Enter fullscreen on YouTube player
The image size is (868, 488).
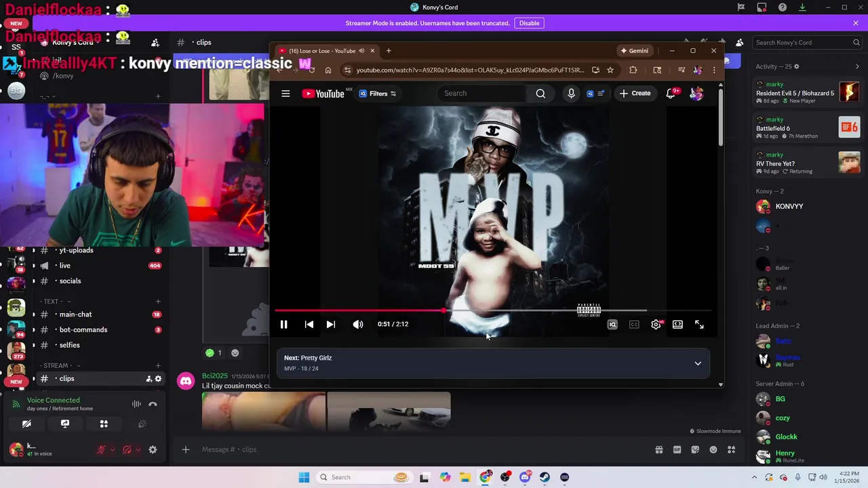pos(699,325)
